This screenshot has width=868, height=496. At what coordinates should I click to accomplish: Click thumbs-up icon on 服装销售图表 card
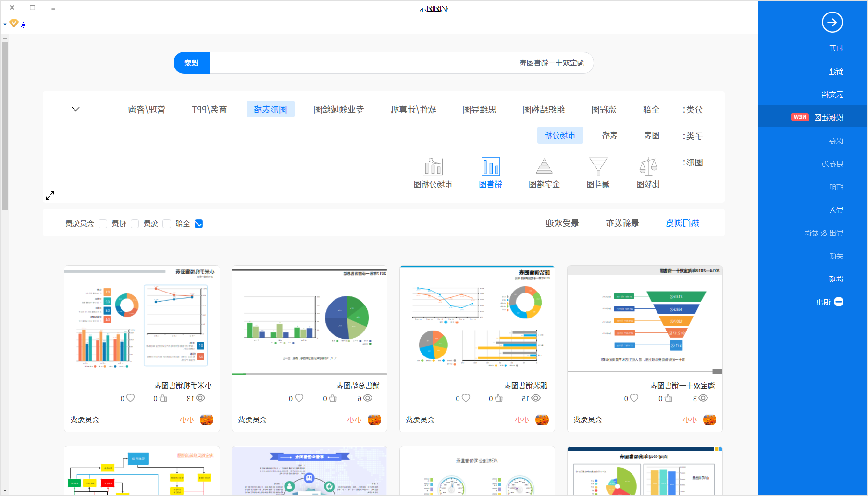tap(498, 398)
